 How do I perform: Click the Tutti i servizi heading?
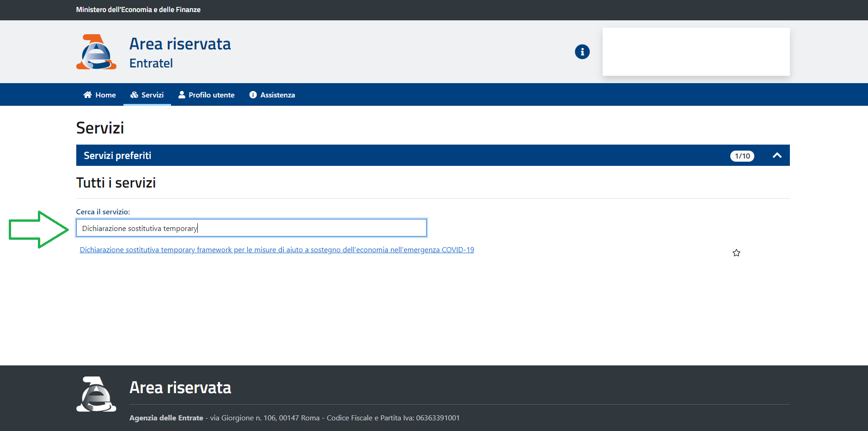(x=116, y=183)
